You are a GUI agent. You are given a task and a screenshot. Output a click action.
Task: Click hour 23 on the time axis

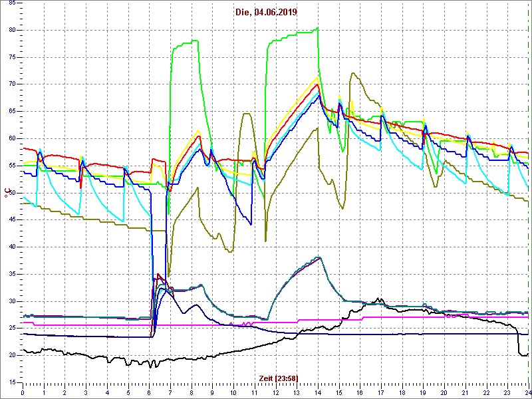507,392
